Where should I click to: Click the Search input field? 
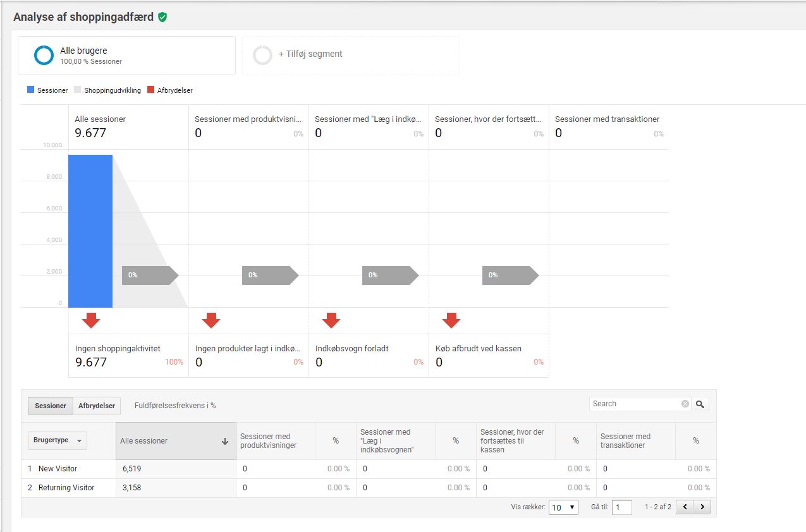pyautogui.click(x=635, y=404)
